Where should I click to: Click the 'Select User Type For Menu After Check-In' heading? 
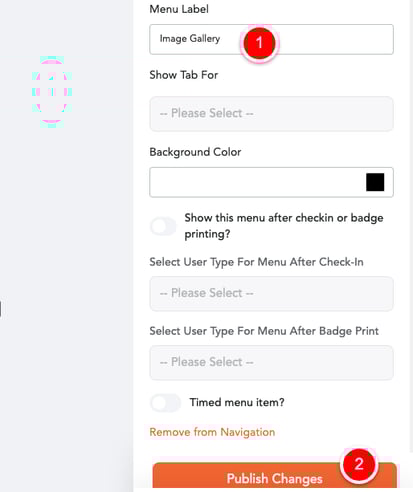(x=256, y=262)
